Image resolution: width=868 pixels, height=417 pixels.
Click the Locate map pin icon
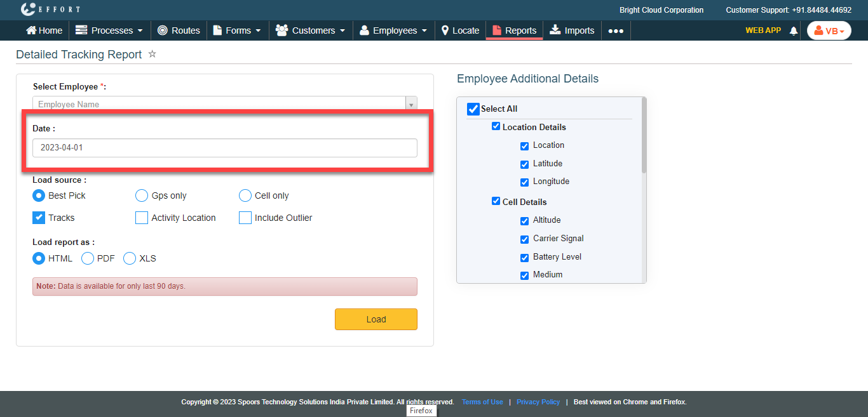pos(445,30)
